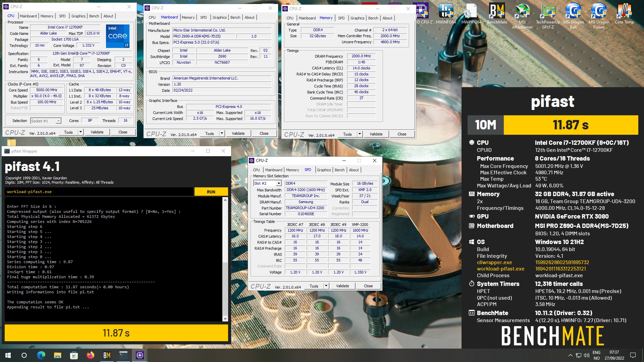Open the notification center icon
Image resolution: width=644 pixels, height=362 pixels.
(633, 355)
